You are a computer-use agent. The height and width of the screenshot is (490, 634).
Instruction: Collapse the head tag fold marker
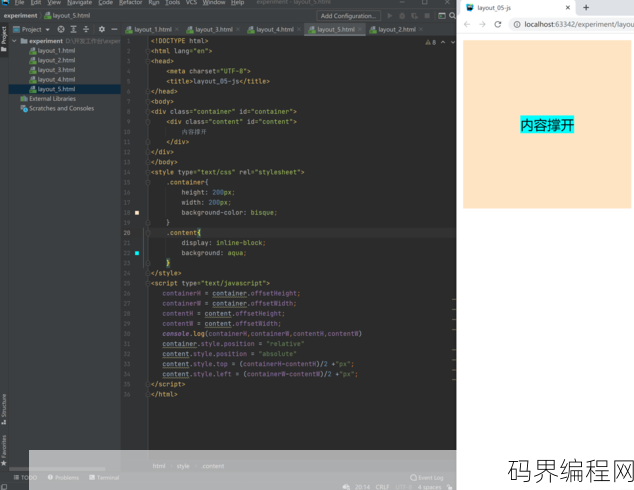click(x=148, y=61)
